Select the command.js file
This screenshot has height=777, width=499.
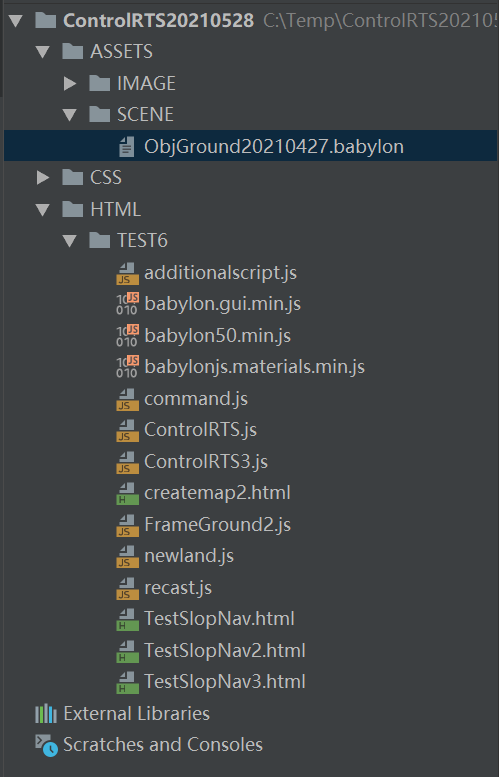(196, 399)
